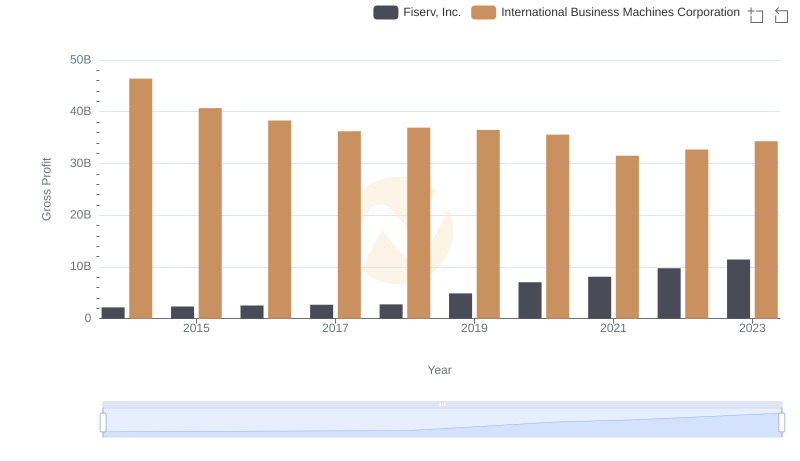Click the 40B y-axis label
This screenshot has height=461, width=800.
click(x=81, y=112)
